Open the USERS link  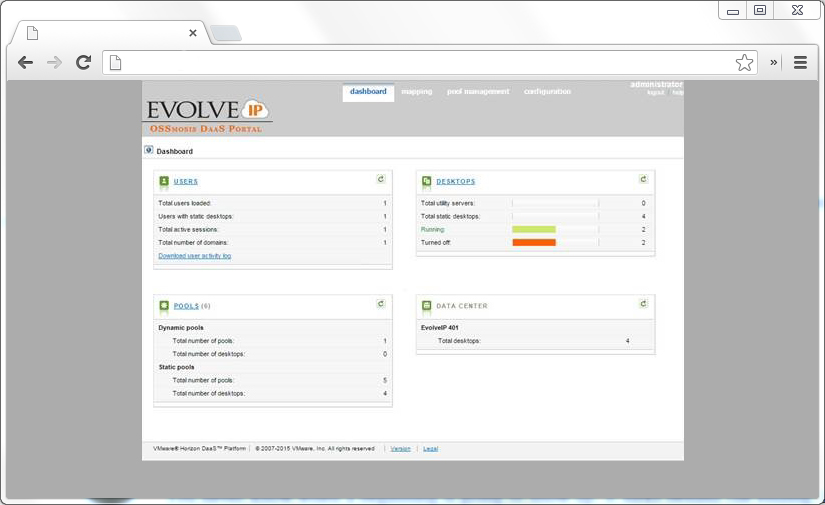pos(186,181)
